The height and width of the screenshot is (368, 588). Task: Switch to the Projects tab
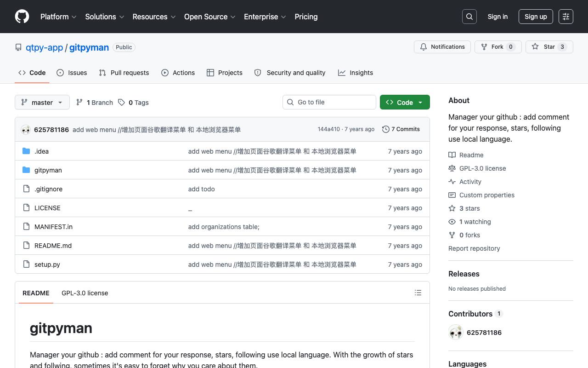[x=225, y=73]
